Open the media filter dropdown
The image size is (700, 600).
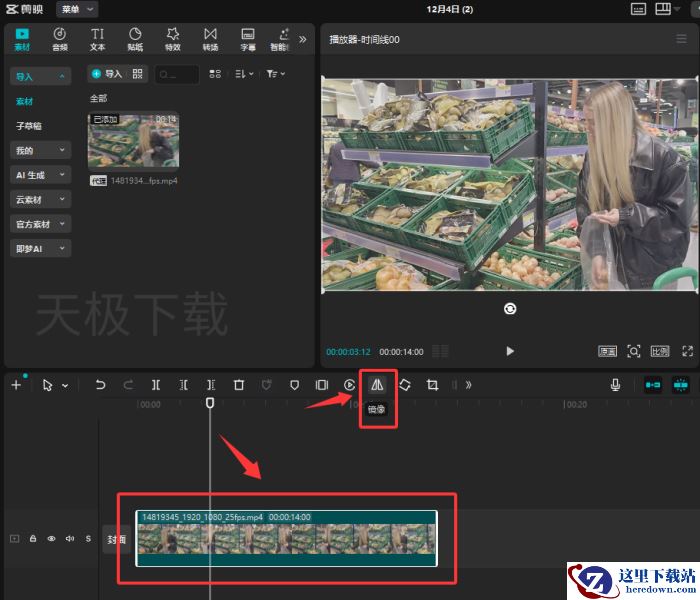tap(275, 74)
